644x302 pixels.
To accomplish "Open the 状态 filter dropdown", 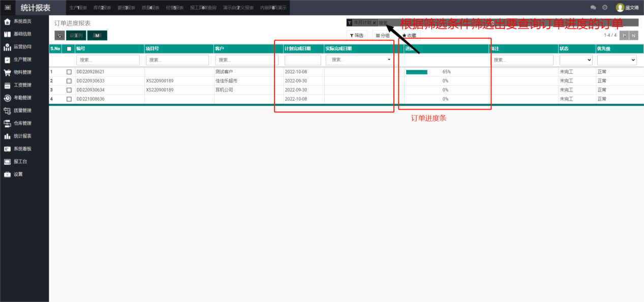I will [x=576, y=60].
